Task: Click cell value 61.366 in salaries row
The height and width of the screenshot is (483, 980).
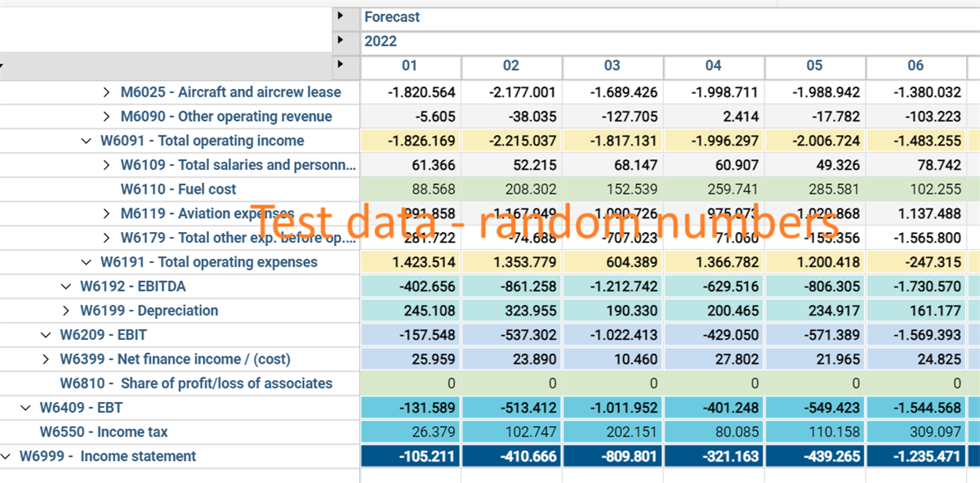Action: coord(411,165)
